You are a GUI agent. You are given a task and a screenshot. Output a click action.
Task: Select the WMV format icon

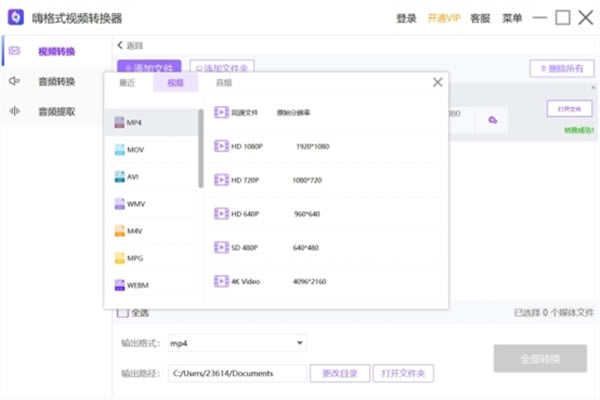coord(118,203)
